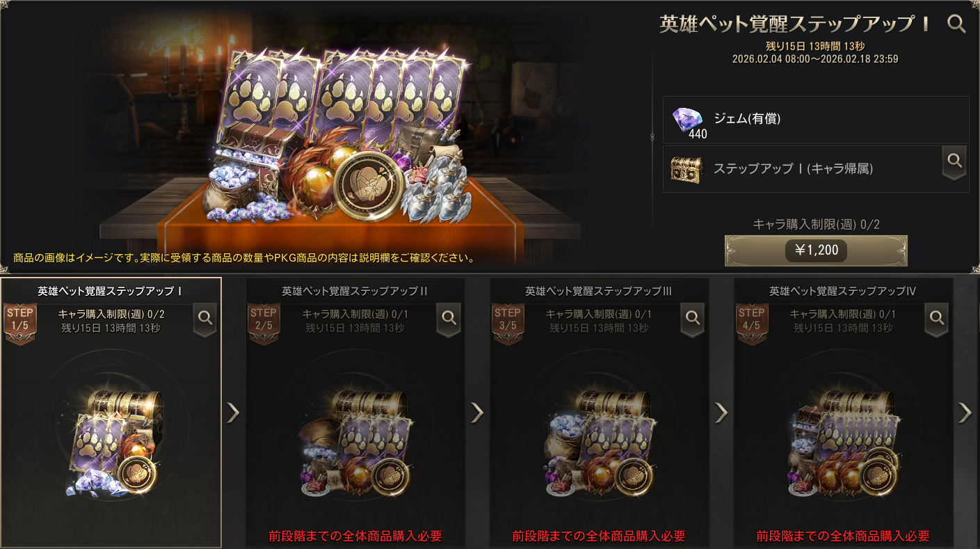
Task: Open details magnifier on Step 3/5 card
Action: point(693,319)
